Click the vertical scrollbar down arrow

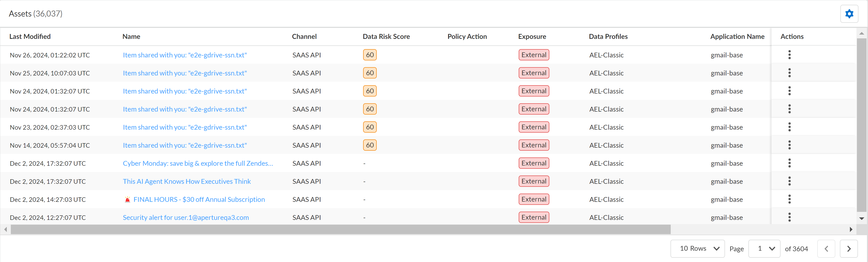(861, 219)
